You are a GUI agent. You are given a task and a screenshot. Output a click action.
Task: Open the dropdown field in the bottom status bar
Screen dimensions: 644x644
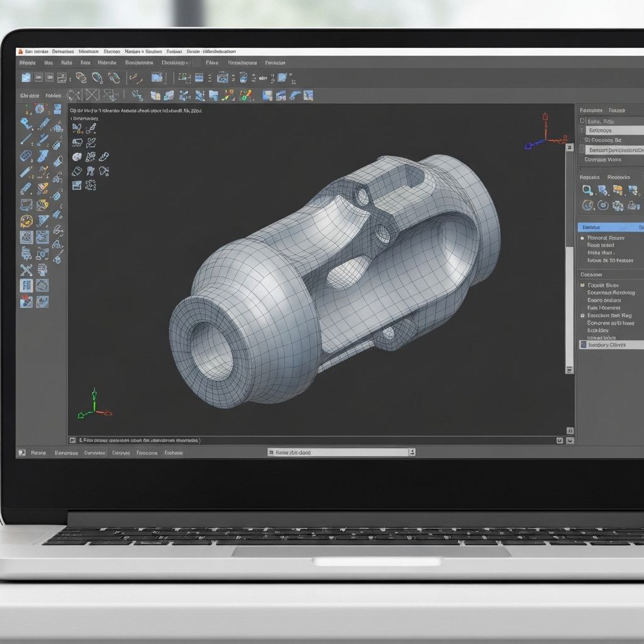point(341,452)
